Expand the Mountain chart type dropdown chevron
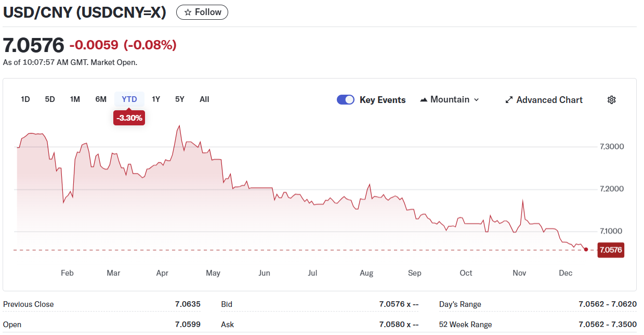The width and height of the screenshot is (644, 335). [x=477, y=100]
